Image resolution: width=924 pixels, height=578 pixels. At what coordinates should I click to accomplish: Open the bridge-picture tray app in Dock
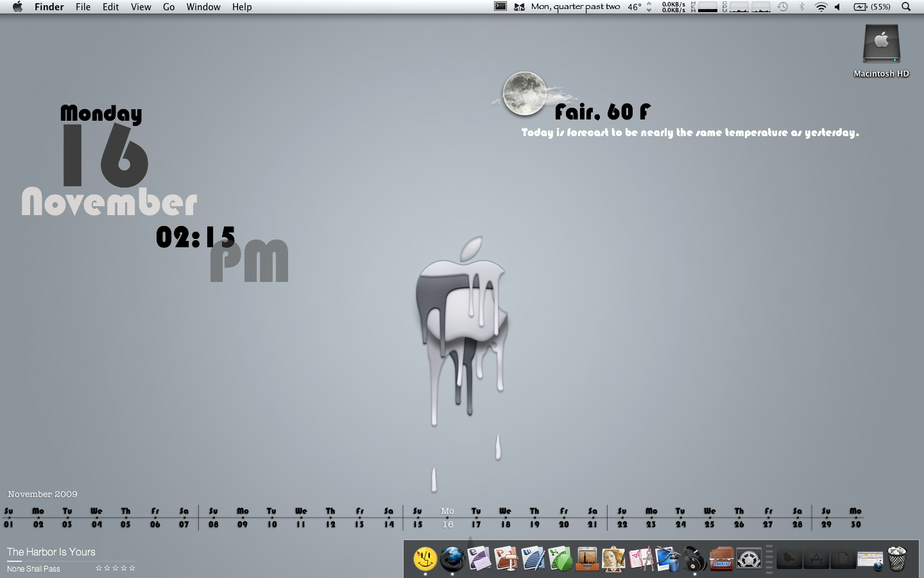[x=587, y=559]
